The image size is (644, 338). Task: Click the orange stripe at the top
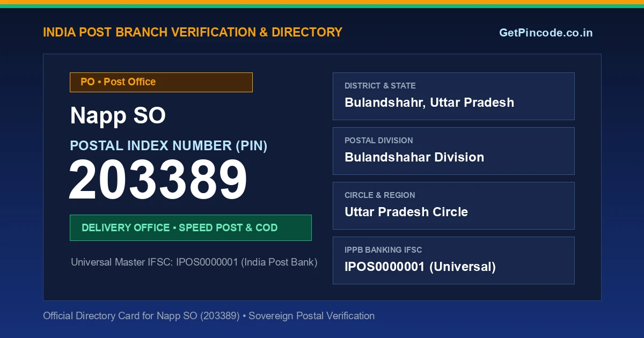[x=322, y=2]
